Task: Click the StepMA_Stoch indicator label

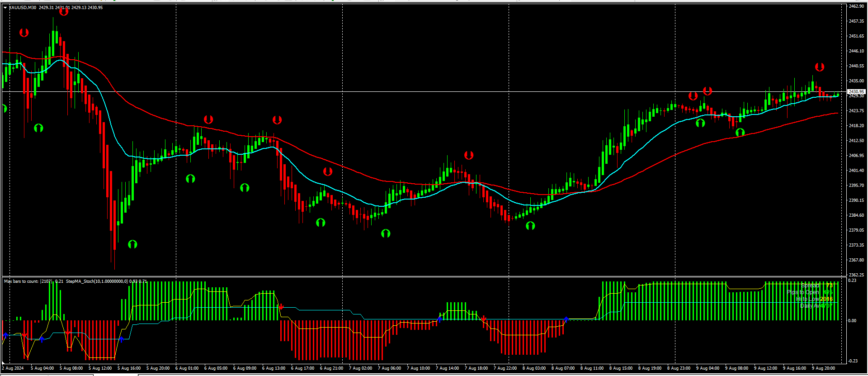Action: coord(97,281)
